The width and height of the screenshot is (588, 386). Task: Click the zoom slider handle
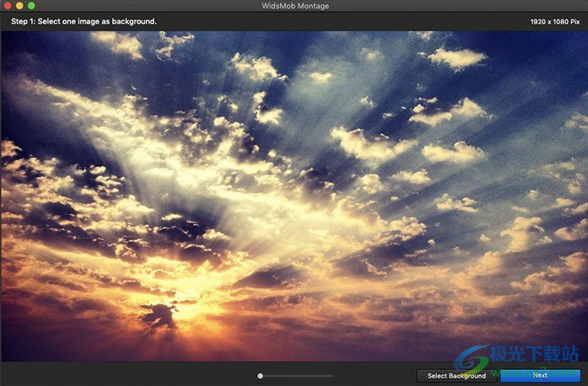point(260,376)
